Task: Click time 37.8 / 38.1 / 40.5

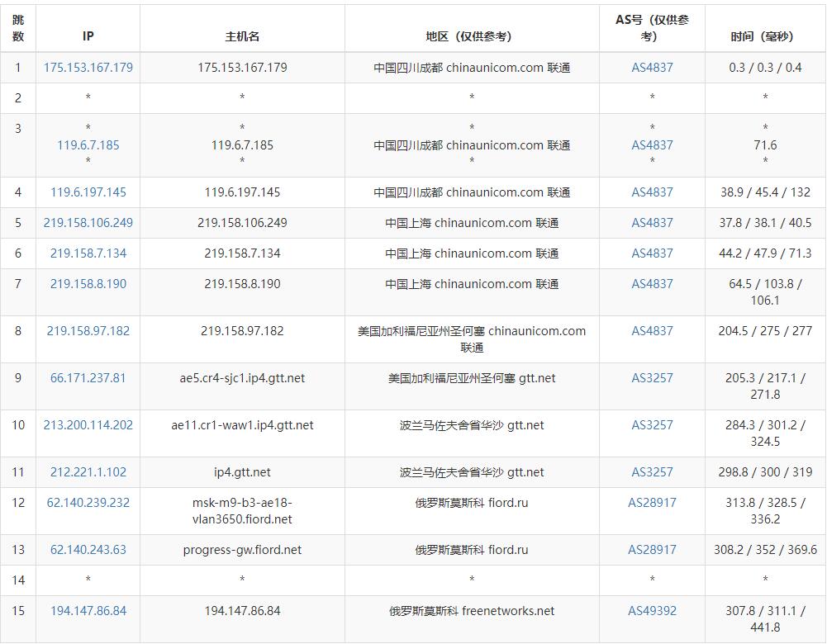Action: [x=765, y=222]
